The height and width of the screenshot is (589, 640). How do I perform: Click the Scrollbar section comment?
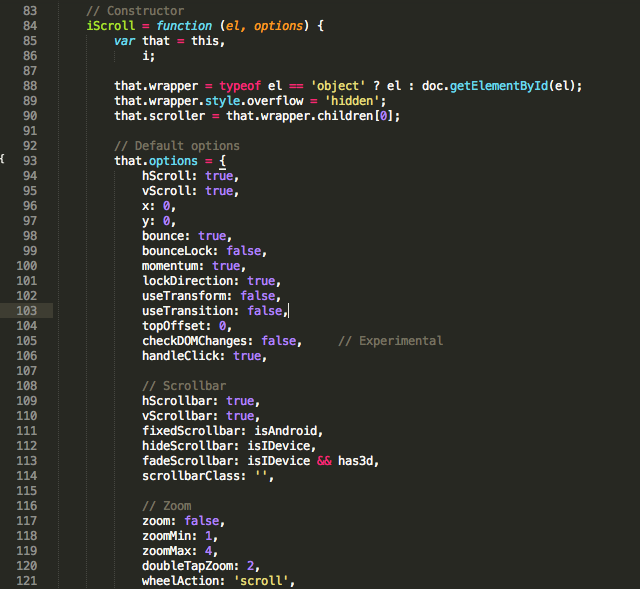click(183, 386)
